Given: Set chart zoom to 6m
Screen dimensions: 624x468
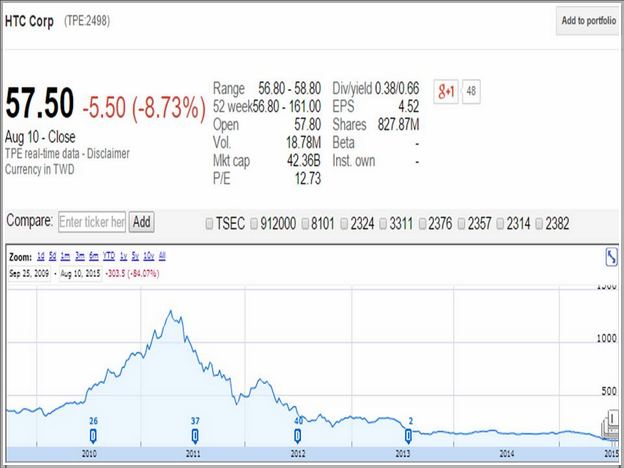Looking at the screenshot, I should pyautogui.click(x=94, y=256).
